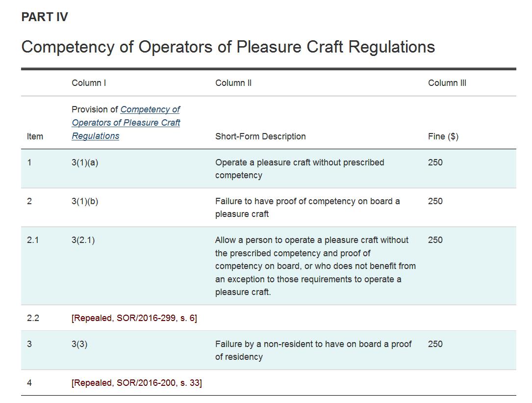
Task: Click the Item column header
Action: [x=35, y=136]
